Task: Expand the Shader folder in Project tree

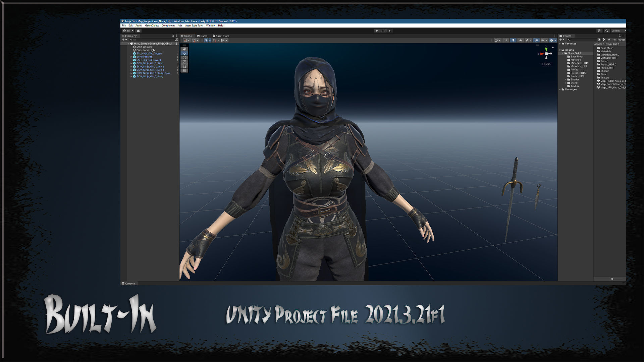Action: (566, 80)
